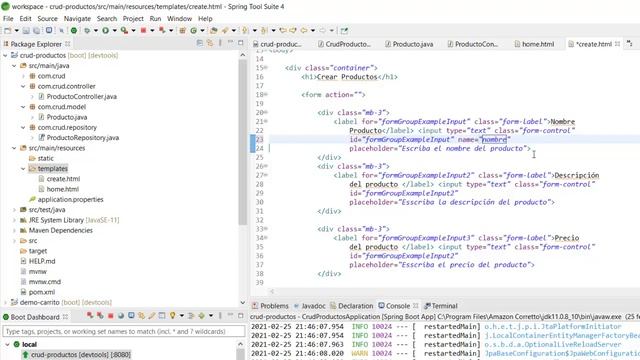Screen dimensions: 640x360
Task: Click the New Java Package toolbar icon
Action: [x=182, y=31]
